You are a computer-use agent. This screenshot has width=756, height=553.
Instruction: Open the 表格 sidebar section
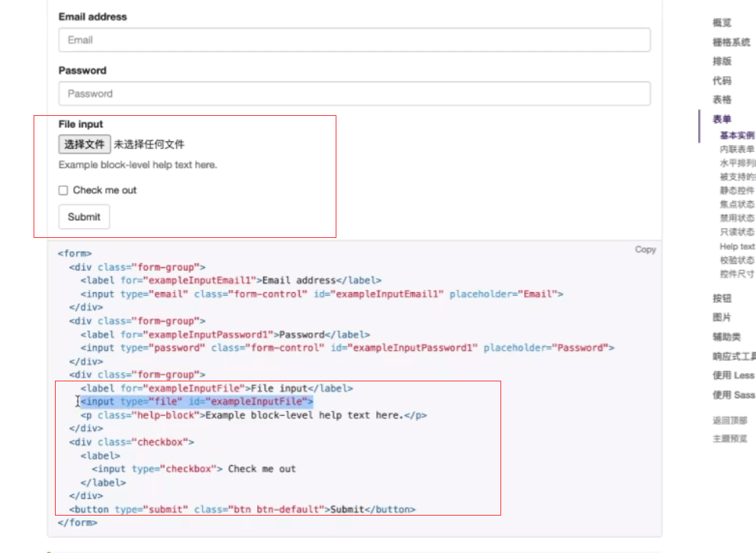(x=722, y=99)
